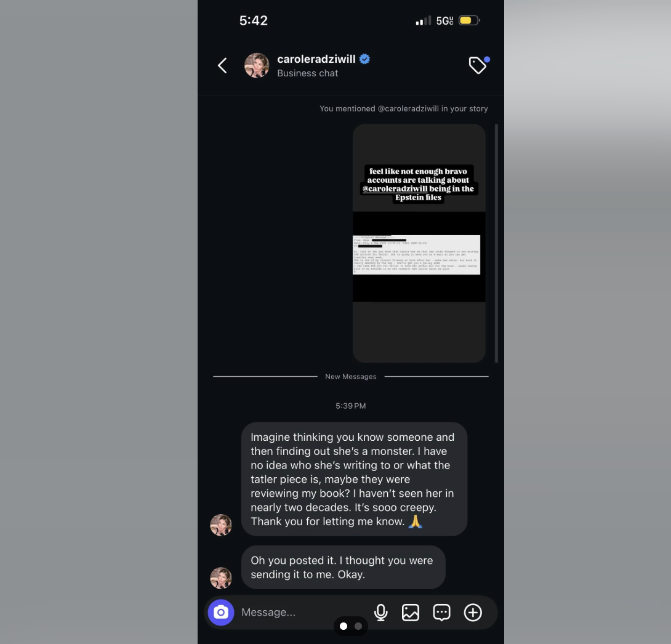
Task: Open the label tag icon
Action: tap(478, 65)
